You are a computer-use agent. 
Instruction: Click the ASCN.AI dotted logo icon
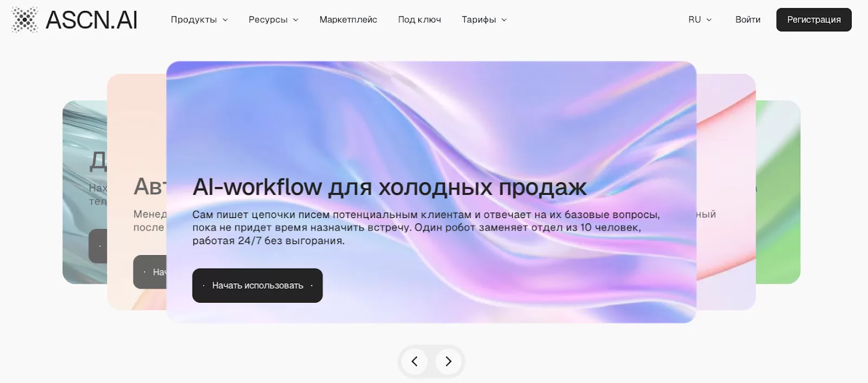(x=25, y=20)
